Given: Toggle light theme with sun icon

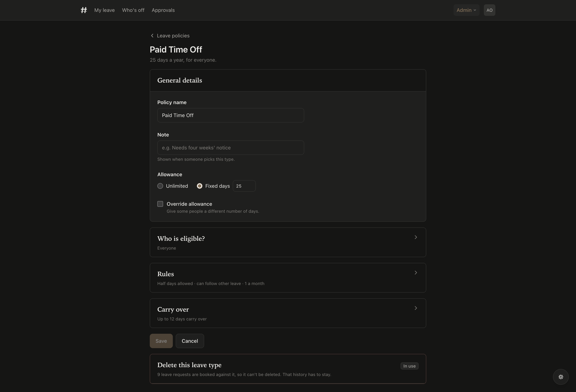Looking at the screenshot, I should pos(561,377).
